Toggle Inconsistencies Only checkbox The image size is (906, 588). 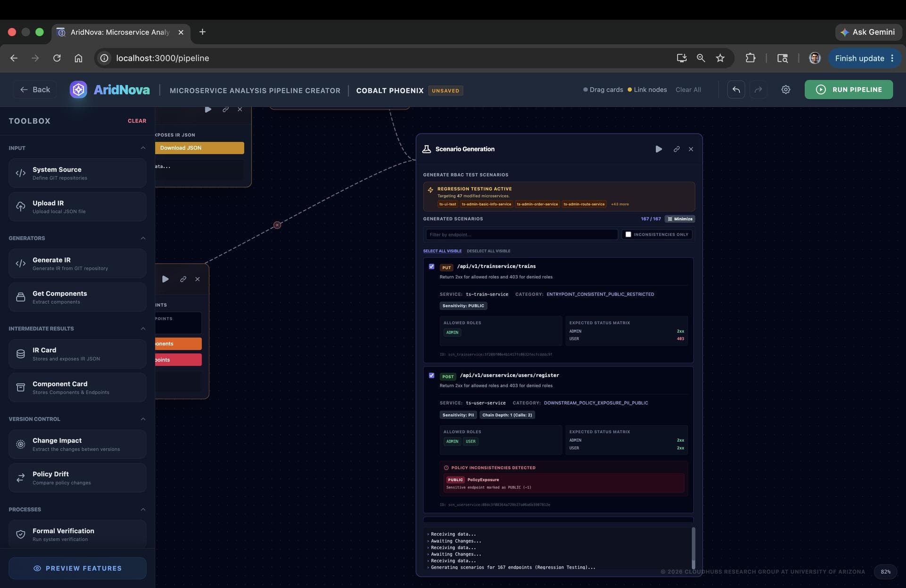[628, 235]
